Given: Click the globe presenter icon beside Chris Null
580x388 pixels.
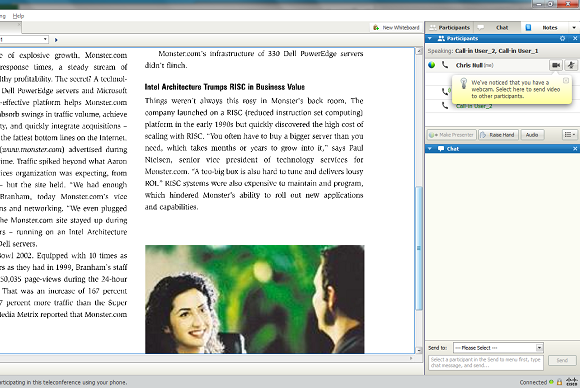Looking at the screenshot, I should click(431, 65).
